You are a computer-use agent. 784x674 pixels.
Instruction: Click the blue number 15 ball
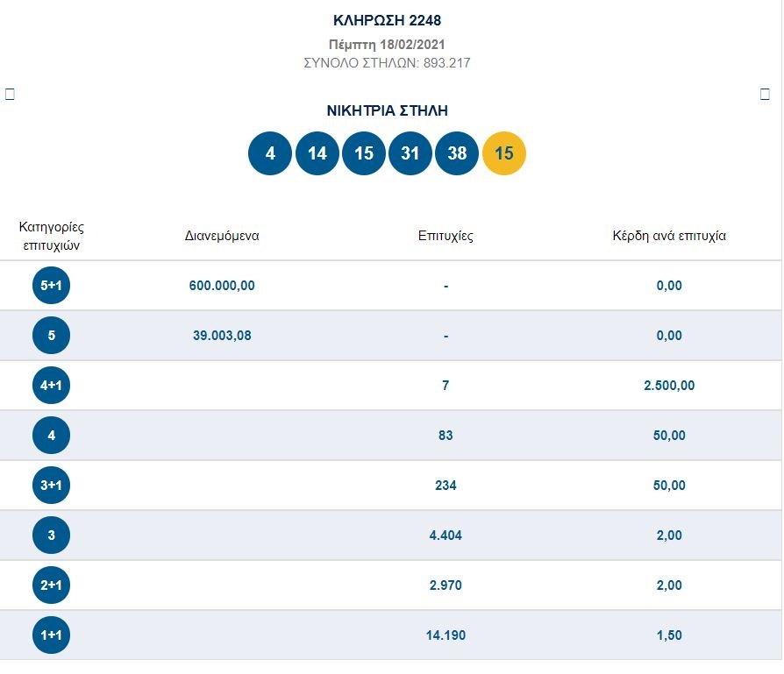point(364,153)
